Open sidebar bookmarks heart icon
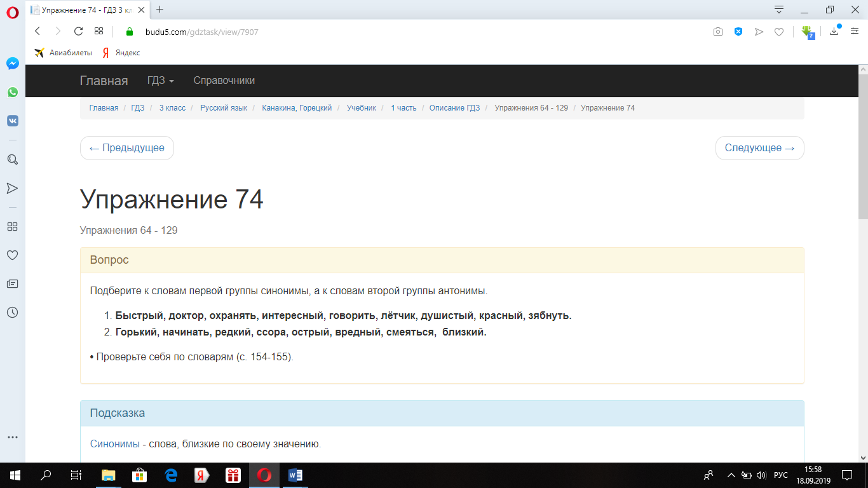 point(12,255)
